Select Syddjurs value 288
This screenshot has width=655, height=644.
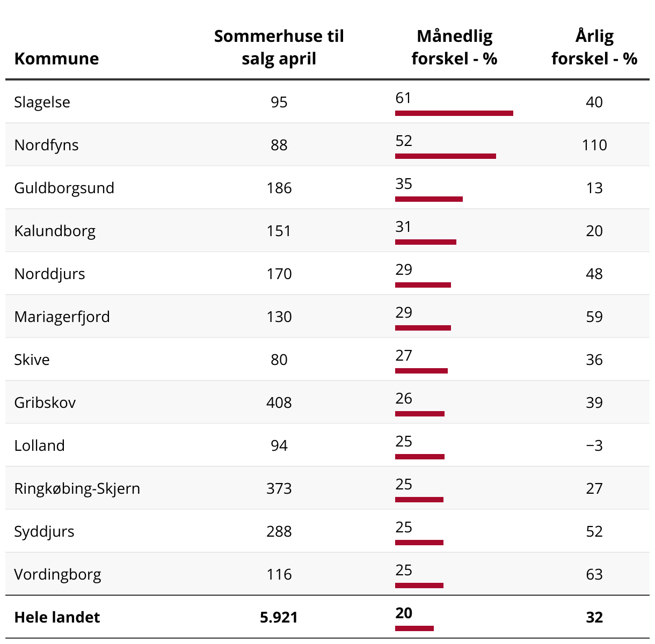[x=279, y=531]
